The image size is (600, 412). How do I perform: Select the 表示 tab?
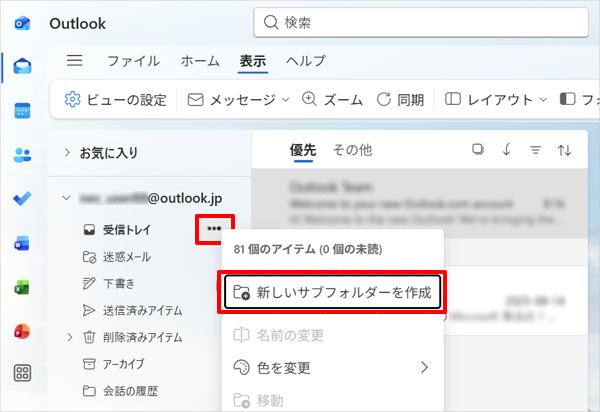253,61
